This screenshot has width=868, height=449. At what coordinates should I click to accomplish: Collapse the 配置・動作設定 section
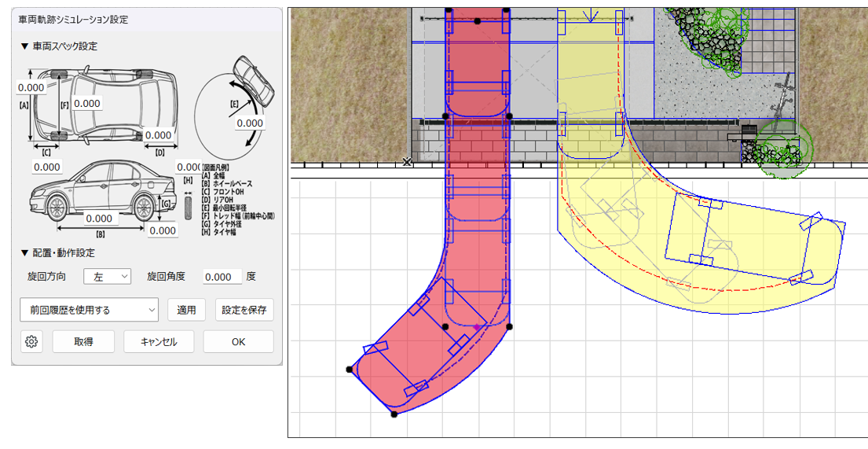pyautogui.click(x=25, y=253)
